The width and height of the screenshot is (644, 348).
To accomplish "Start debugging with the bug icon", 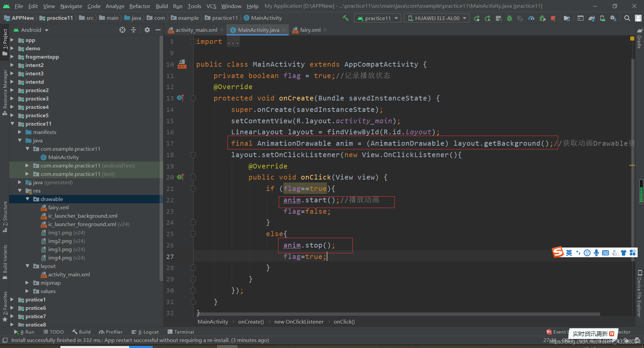I will [509, 18].
